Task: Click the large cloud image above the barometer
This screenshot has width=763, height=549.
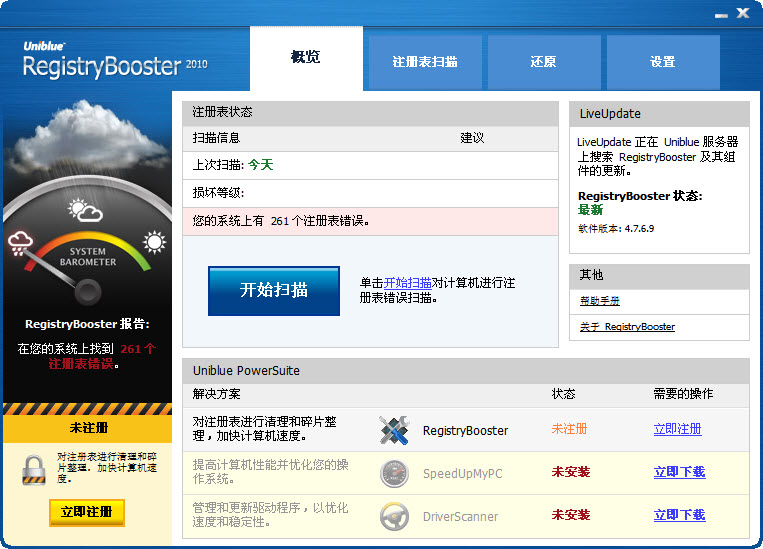Action: tap(88, 136)
